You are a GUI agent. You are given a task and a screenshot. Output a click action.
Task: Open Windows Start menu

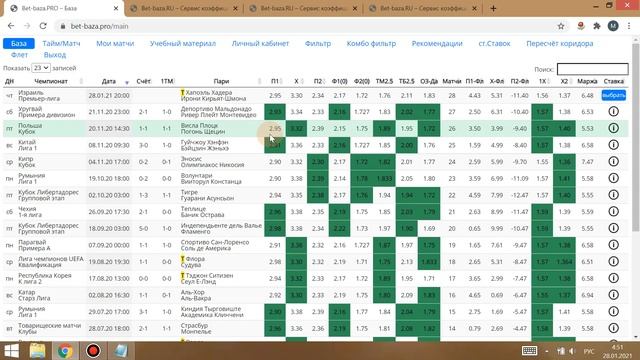click(11, 351)
